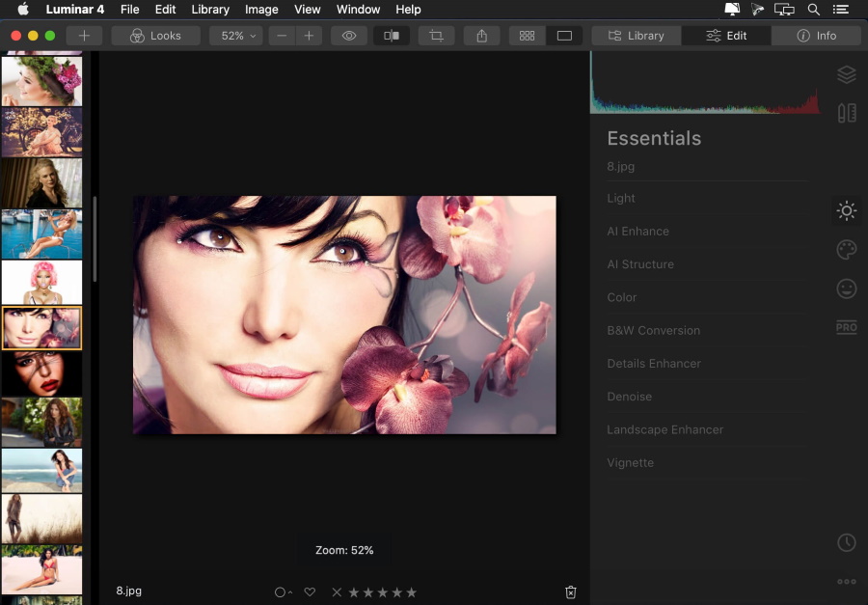
Task: Open the color label circle picker
Action: pyautogui.click(x=283, y=592)
